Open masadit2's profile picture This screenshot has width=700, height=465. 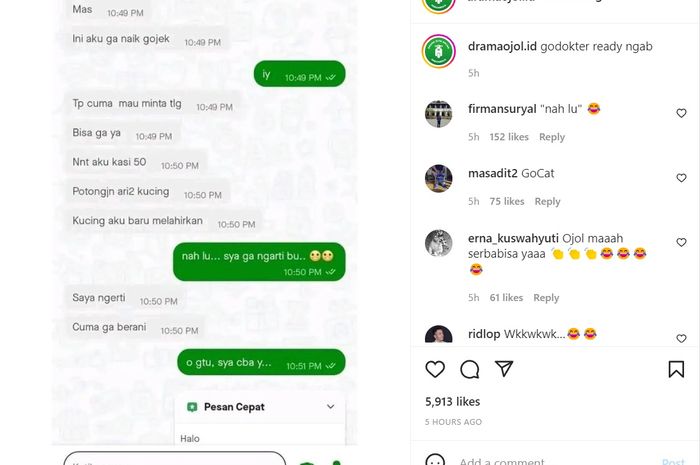[x=438, y=179]
